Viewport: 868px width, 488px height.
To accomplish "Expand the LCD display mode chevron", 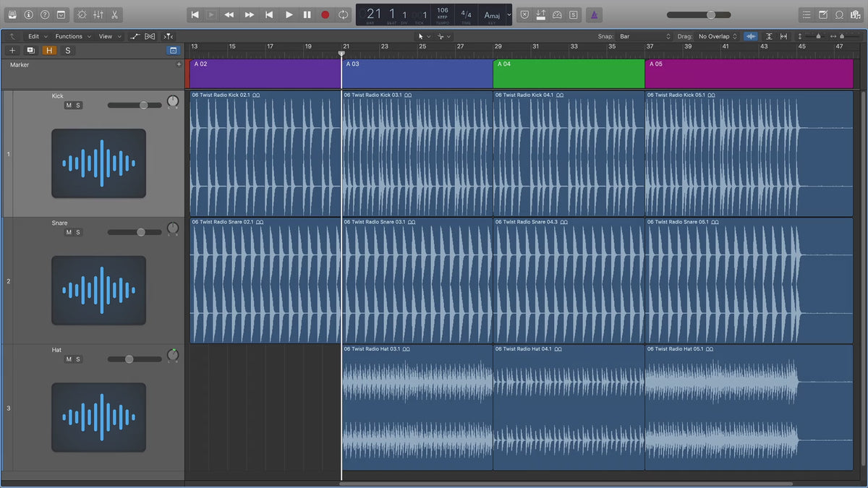I will click(x=509, y=14).
